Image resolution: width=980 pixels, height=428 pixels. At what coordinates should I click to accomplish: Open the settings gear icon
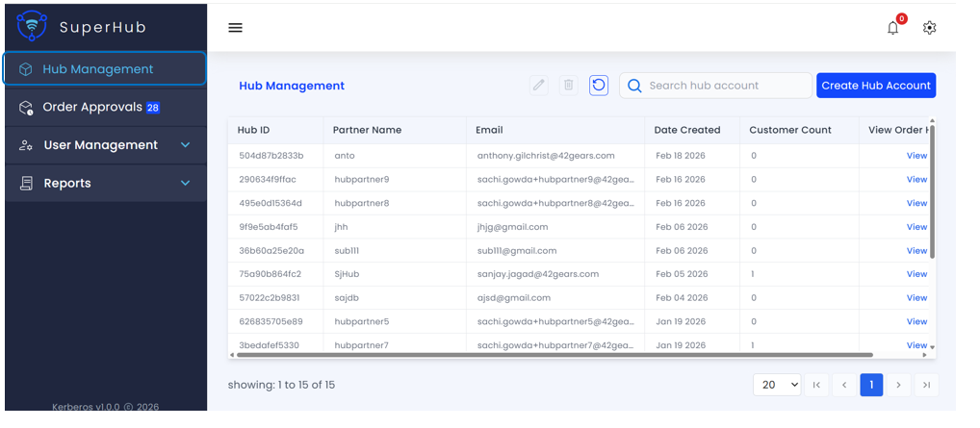coord(929,28)
